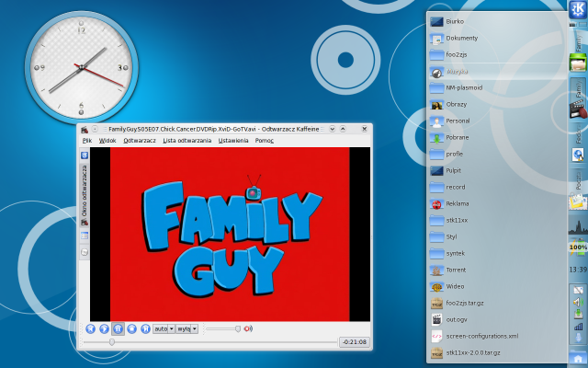Open the Ustawienia menu
The image size is (588, 368).
pyautogui.click(x=233, y=141)
